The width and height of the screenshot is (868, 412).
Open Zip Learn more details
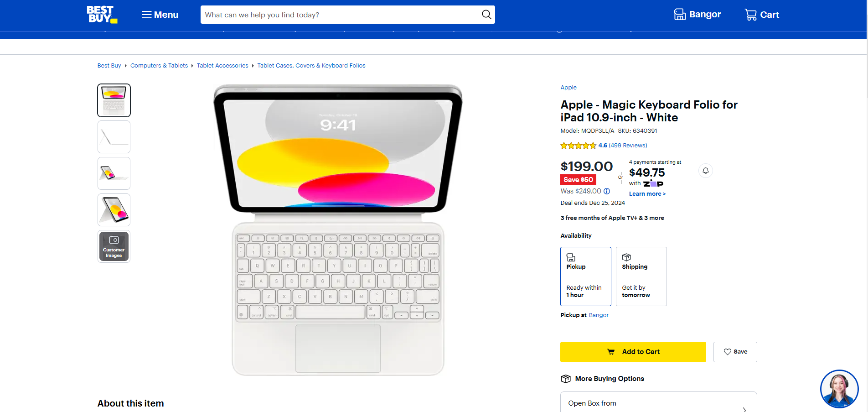(x=647, y=194)
